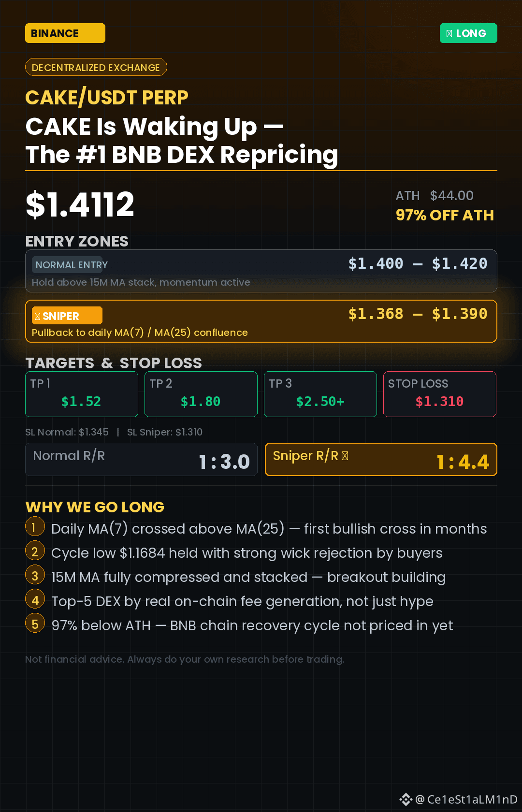The width and height of the screenshot is (522, 812).
Task: Select the DECENTRALIZED EXCHANGE tag
Action: coord(96,67)
